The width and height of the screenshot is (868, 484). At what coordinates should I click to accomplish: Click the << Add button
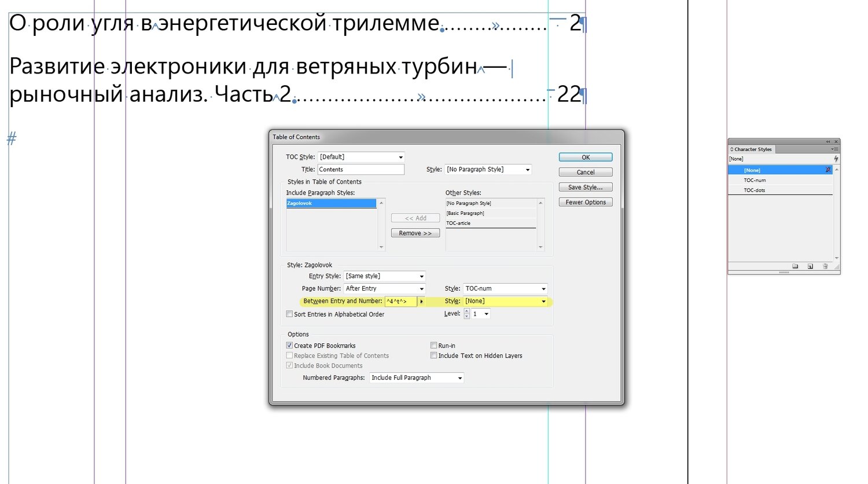point(415,218)
